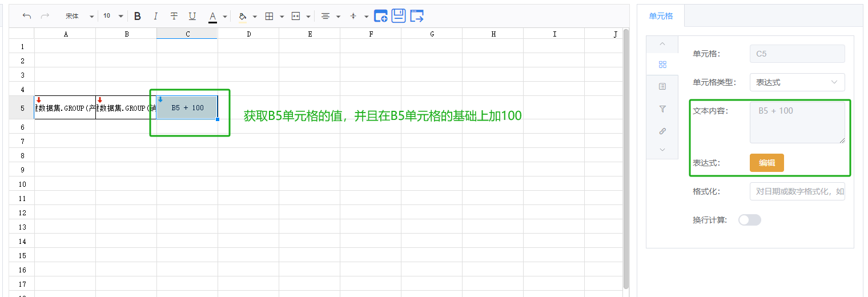Screen dimensions: 868x297
Task: Toggle strikethrough formatting
Action: [174, 16]
